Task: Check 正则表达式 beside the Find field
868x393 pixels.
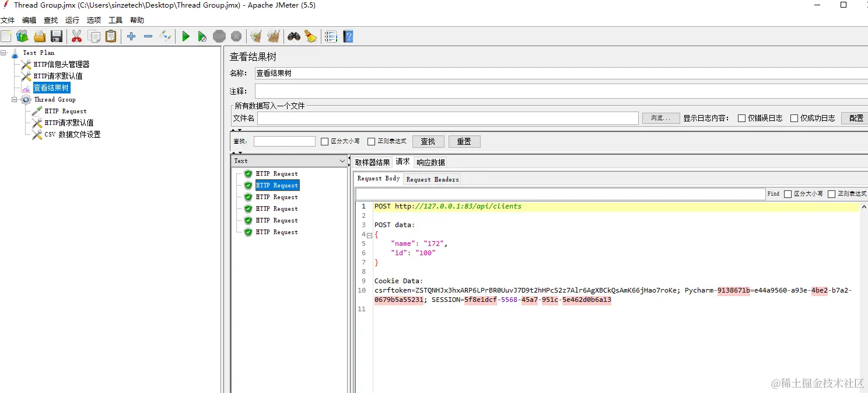Action: 832,194
